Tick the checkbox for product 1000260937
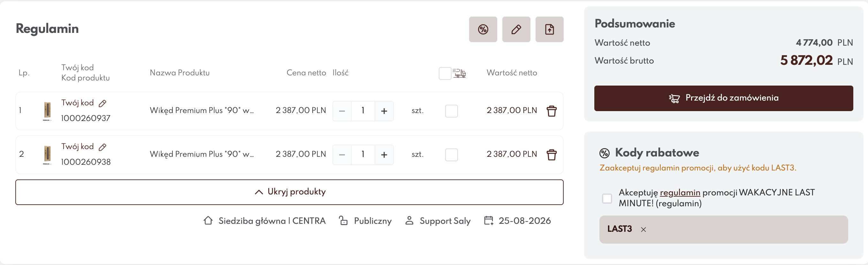 (452, 111)
